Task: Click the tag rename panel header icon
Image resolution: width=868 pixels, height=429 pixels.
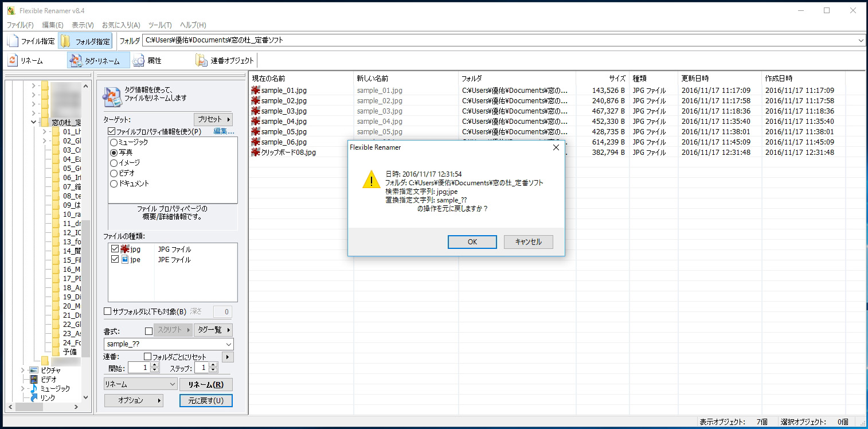Action: click(112, 96)
